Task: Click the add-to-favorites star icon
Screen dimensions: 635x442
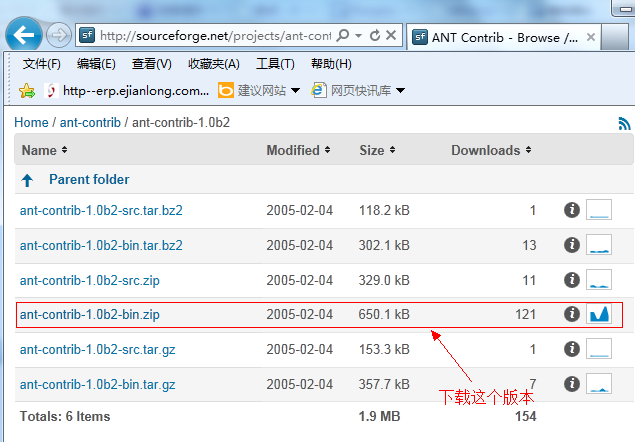Action: click(27, 90)
